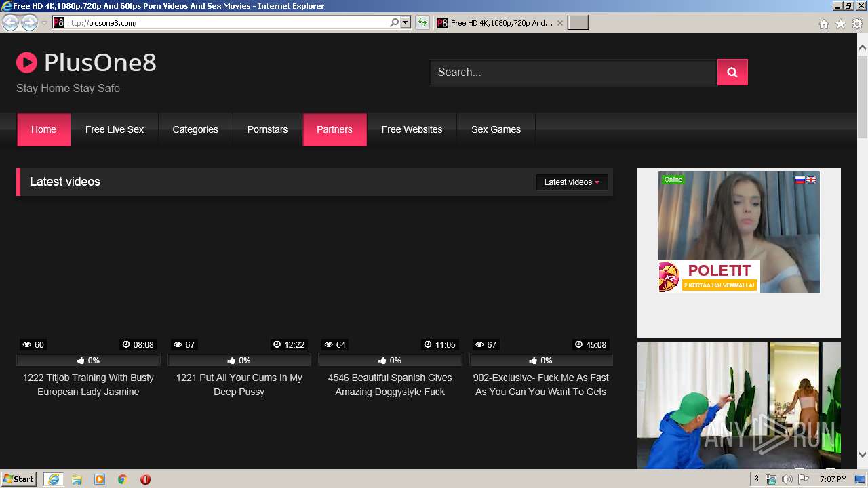Click the thumbs-up icon under 12:22 video

click(232, 361)
